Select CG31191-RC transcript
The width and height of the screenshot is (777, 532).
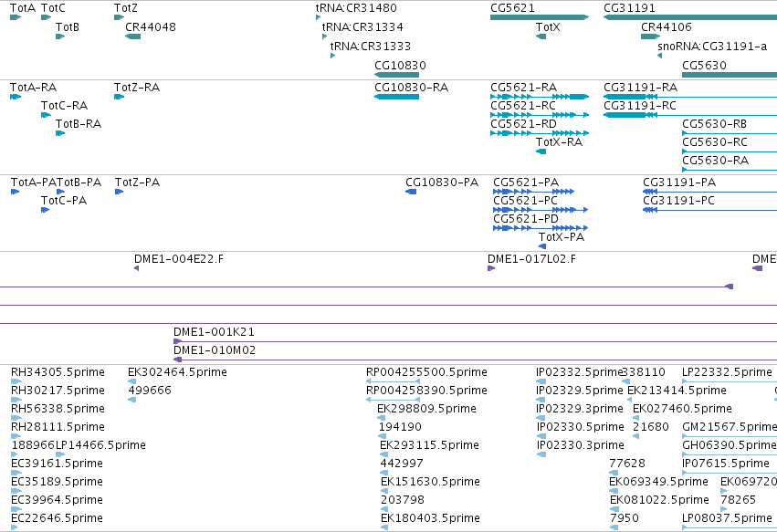coord(689,115)
